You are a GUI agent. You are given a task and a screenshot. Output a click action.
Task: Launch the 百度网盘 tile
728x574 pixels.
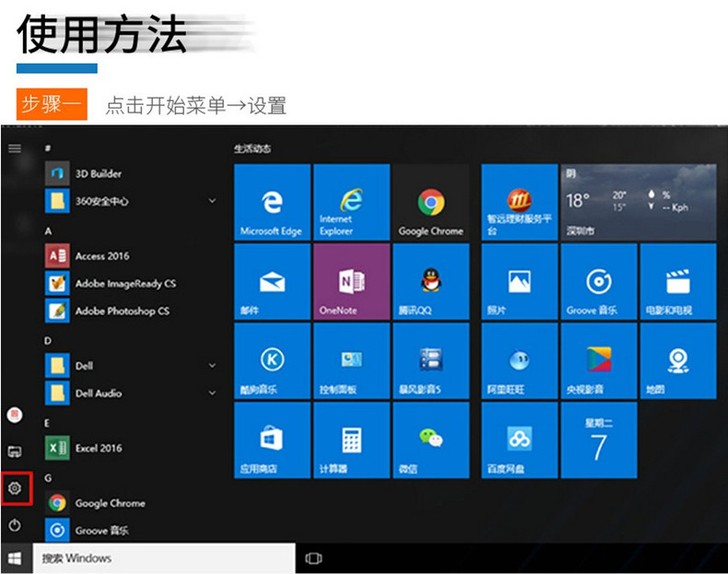[x=520, y=440]
